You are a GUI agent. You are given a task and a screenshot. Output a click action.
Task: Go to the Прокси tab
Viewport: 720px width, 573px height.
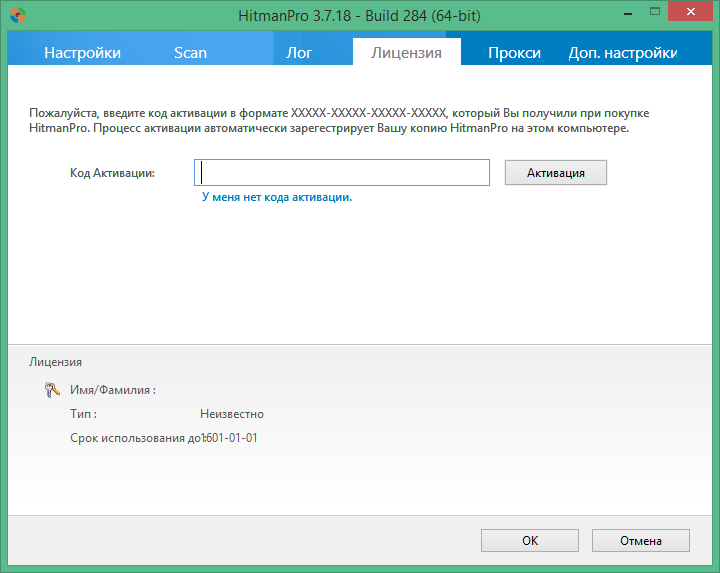click(x=514, y=53)
